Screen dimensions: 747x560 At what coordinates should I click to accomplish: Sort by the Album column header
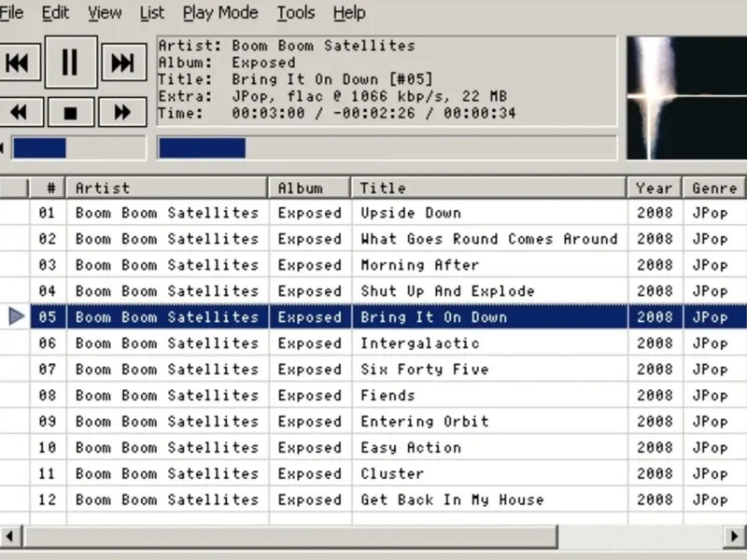(x=310, y=188)
